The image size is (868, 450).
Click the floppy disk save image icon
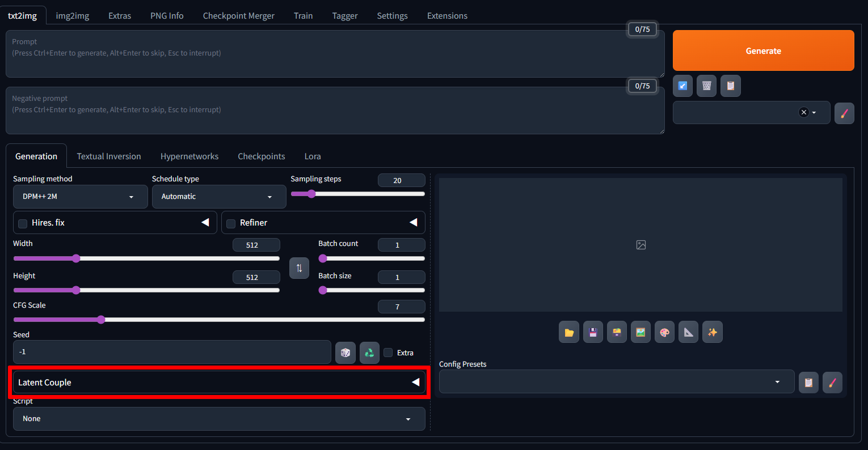click(593, 332)
